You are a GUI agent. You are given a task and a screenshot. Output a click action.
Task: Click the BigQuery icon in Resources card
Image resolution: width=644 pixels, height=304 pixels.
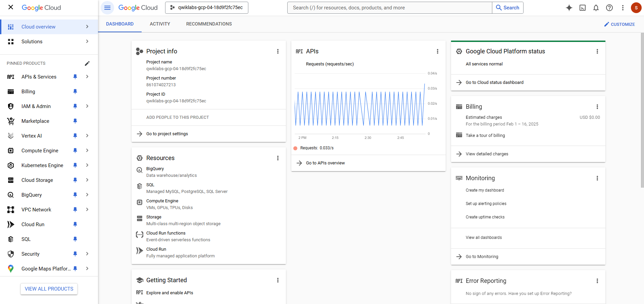coord(140,170)
